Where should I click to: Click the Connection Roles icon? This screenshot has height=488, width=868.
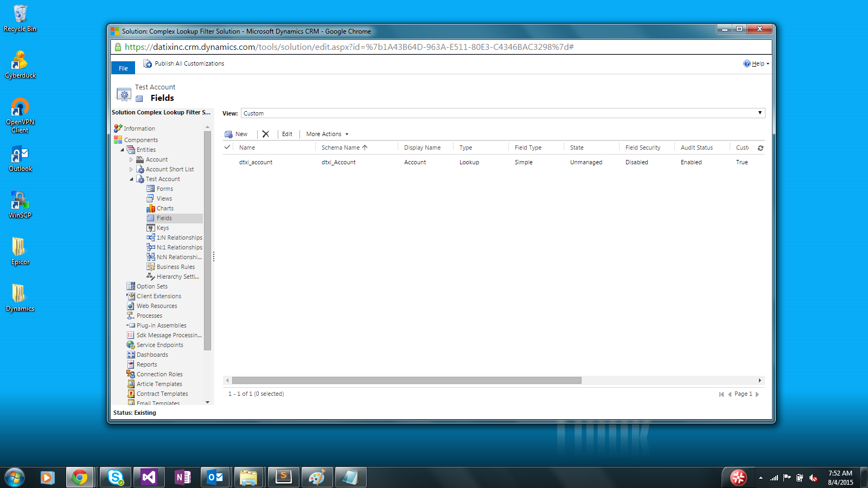131,374
